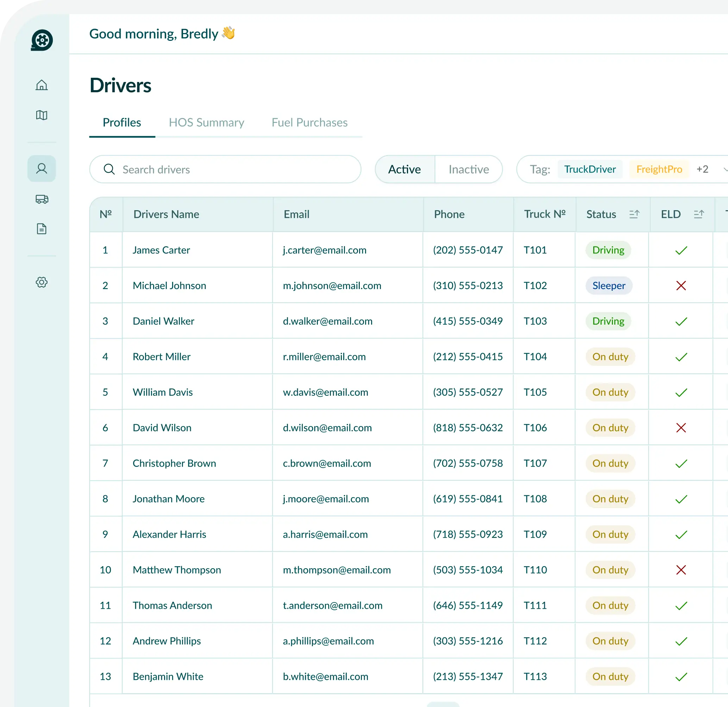Screen dimensions: 728x707
Task: Click email t.anderson@email.com
Action: click(332, 606)
